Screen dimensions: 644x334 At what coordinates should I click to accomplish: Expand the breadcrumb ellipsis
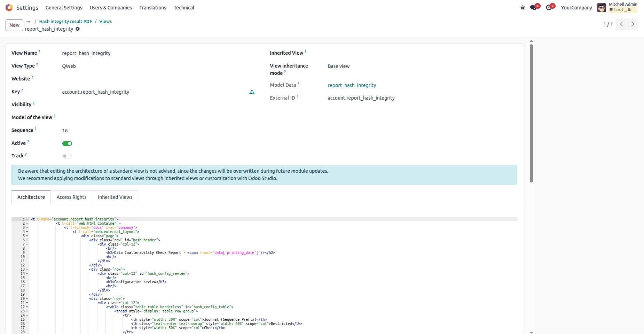(28, 21)
